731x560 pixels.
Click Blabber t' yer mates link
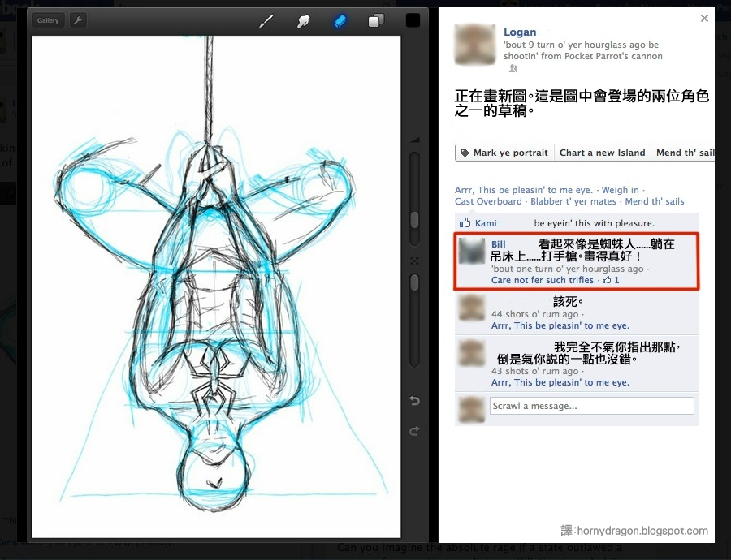point(573,202)
